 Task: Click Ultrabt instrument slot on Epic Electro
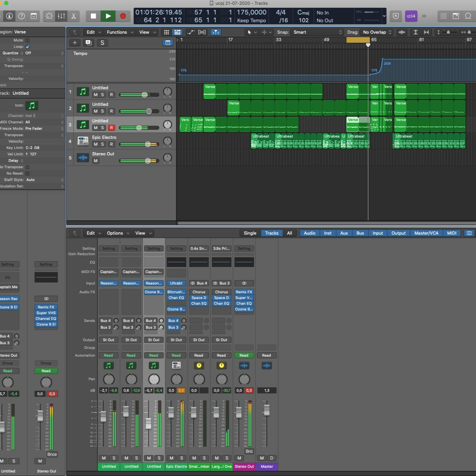pos(176,283)
